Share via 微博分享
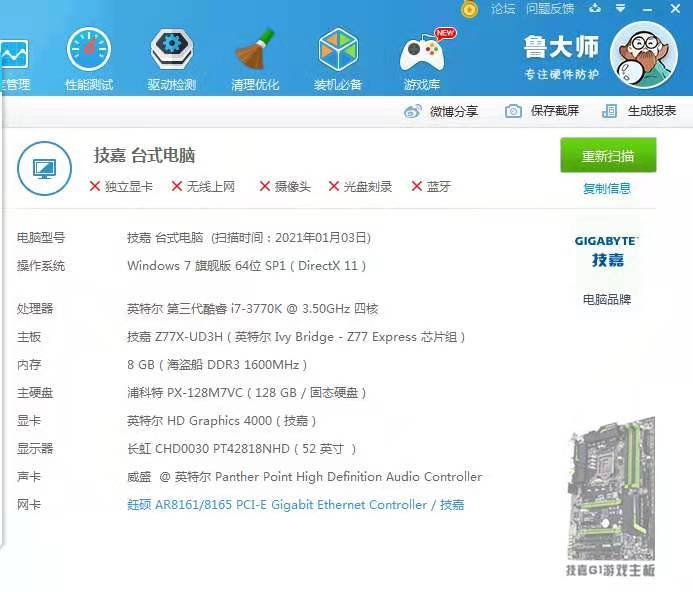Viewport: 693px width, 592px height. point(441,111)
